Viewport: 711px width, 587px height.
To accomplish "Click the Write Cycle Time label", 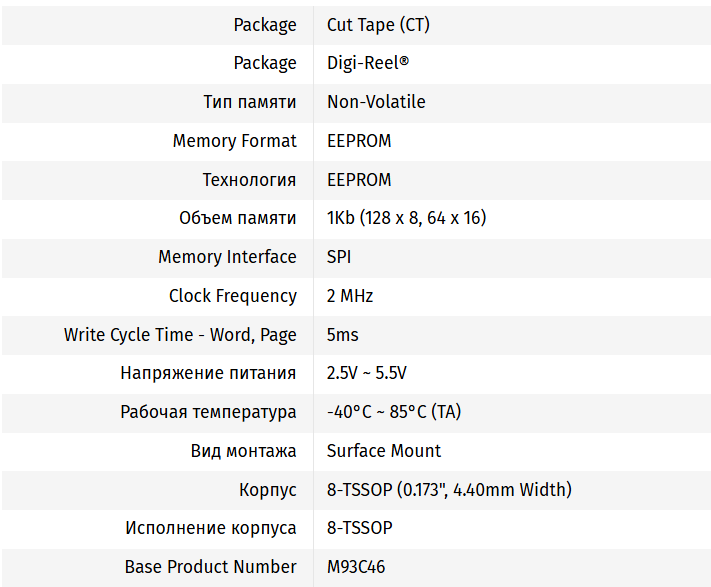I will pyautogui.click(x=180, y=335).
